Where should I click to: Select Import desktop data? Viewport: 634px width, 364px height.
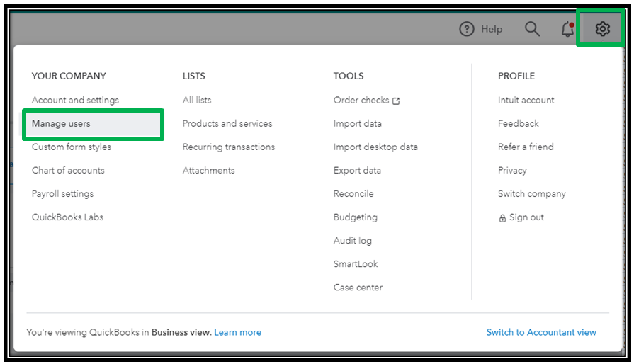(375, 147)
